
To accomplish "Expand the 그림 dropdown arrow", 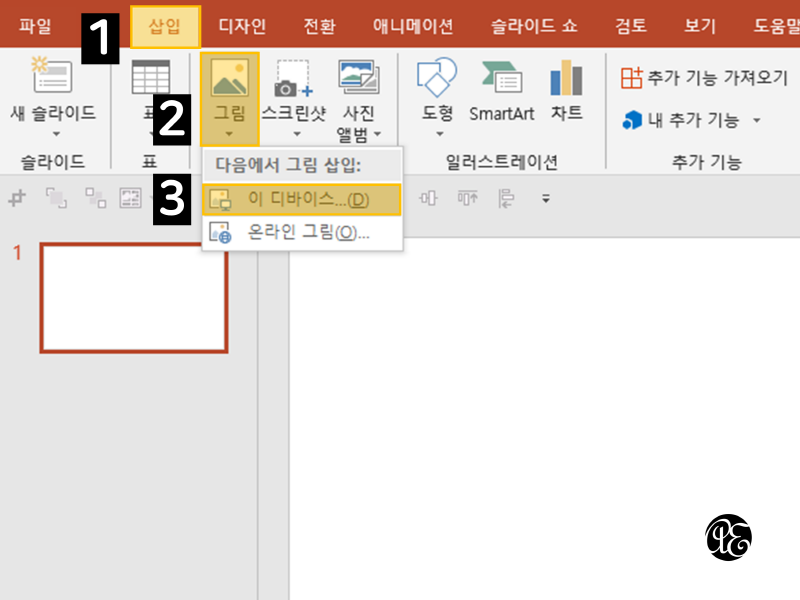I will pos(229,134).
